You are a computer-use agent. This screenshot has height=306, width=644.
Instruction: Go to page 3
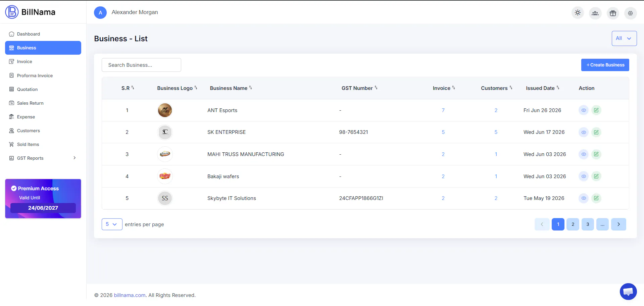588,224
